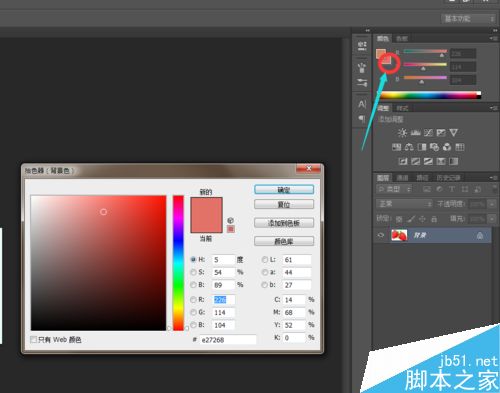Select the S (saturation) radio button

tap(193, 272)
